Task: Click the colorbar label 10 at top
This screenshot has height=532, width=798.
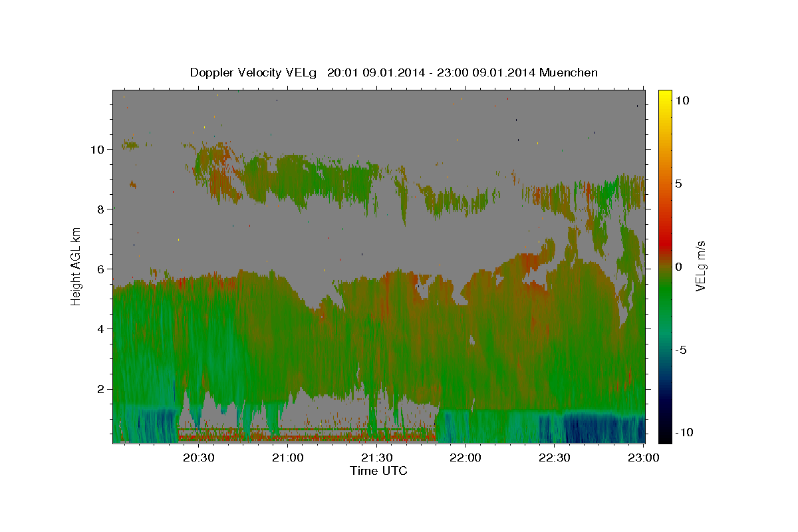Action: point(682,100)
